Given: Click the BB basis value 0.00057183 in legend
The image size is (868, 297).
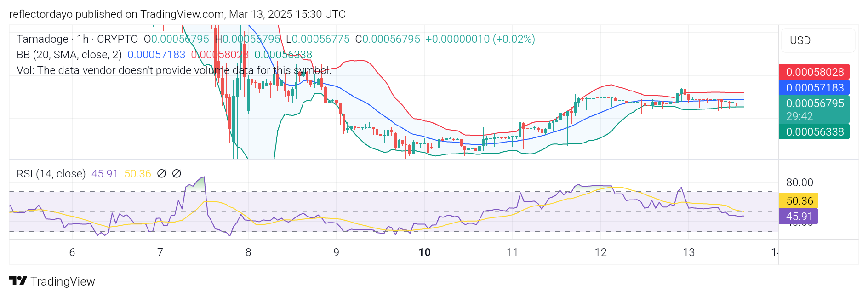Looking at the screenshot, I should tap(156, 55).
